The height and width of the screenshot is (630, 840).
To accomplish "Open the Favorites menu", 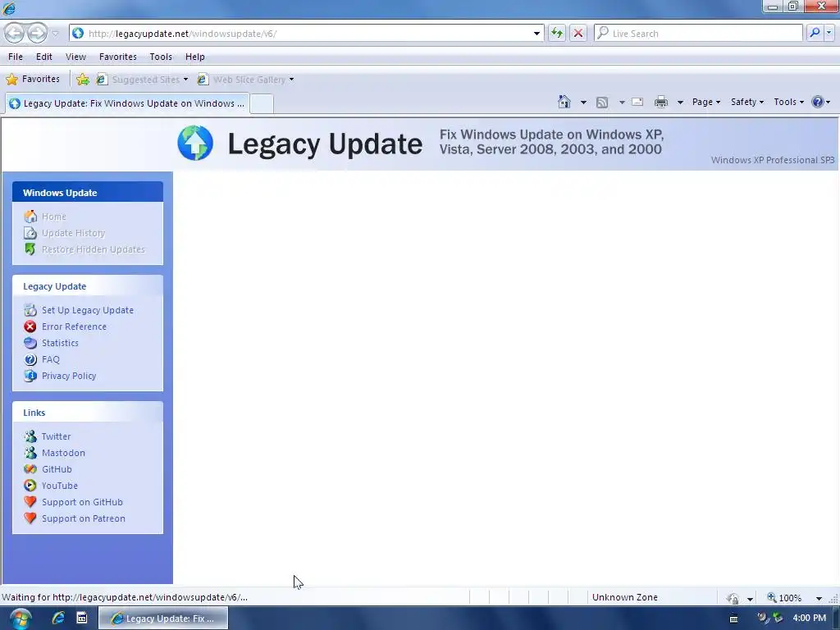I will coord(118,57).
